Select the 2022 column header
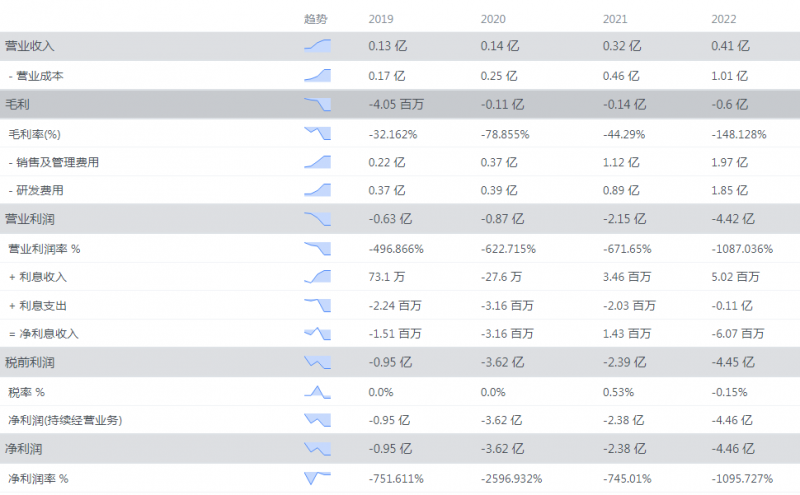 pyautogui.click(x=724, y=19)
